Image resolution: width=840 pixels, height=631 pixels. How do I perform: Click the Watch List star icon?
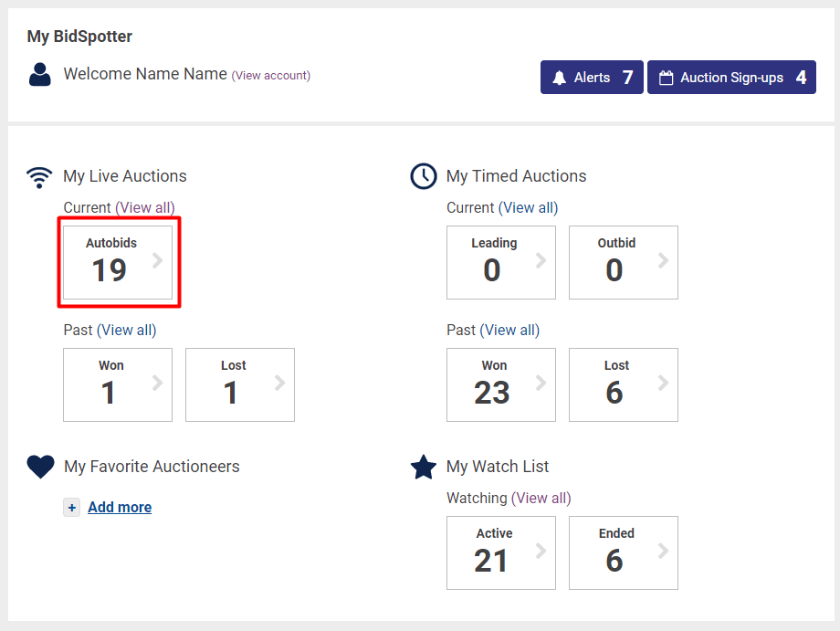(x=424, y=468)
